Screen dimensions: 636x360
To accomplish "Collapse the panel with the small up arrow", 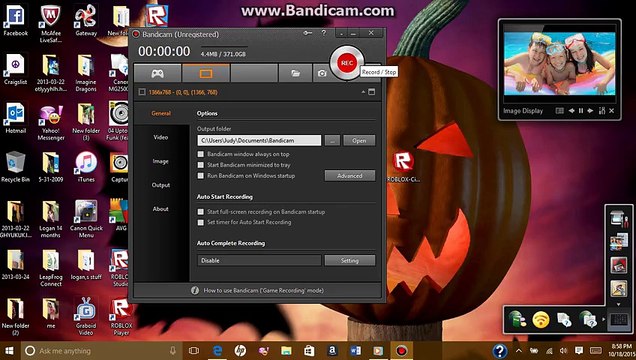I will (363, 92).
